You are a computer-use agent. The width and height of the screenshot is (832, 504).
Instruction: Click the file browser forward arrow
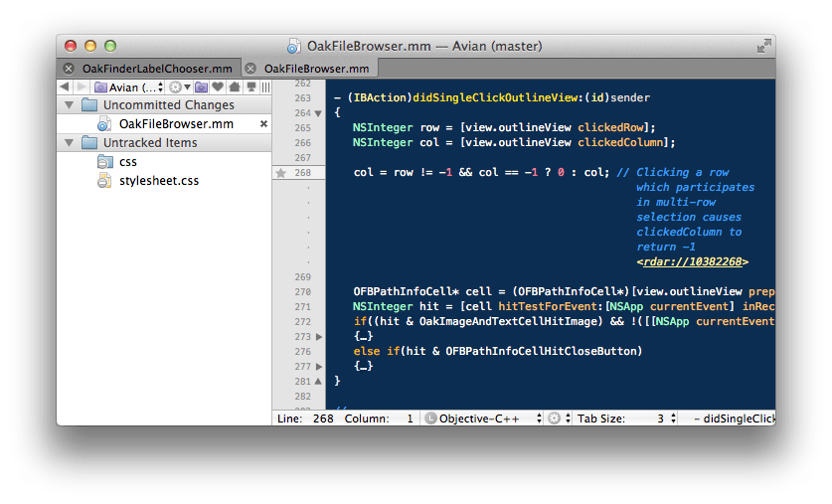pyautogui.click(x=82, y=87)
